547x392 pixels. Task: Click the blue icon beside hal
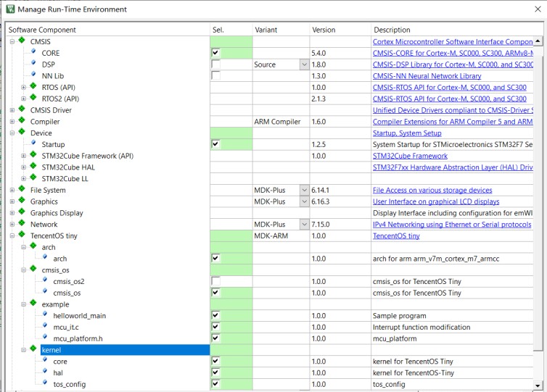[x=45, y=372]
